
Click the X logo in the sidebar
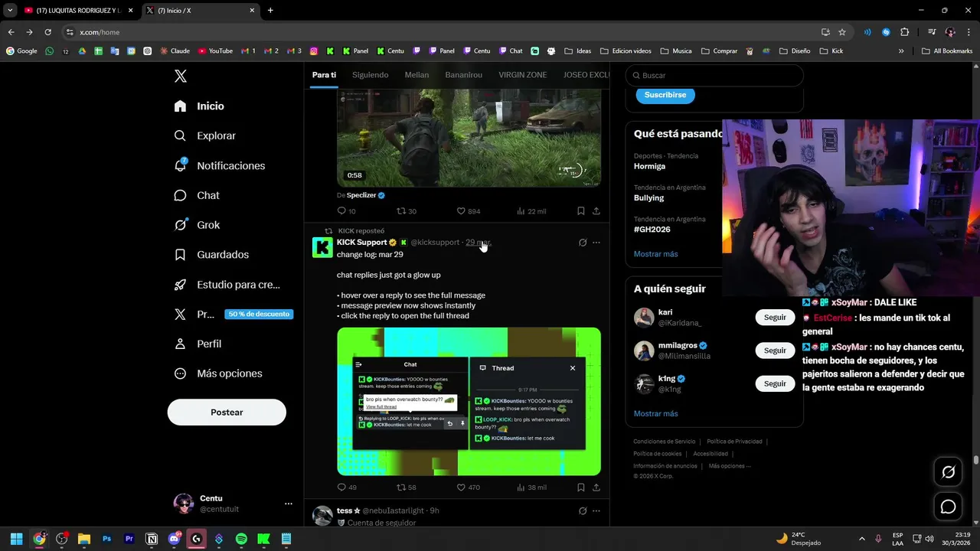click(x=181, y=76)
